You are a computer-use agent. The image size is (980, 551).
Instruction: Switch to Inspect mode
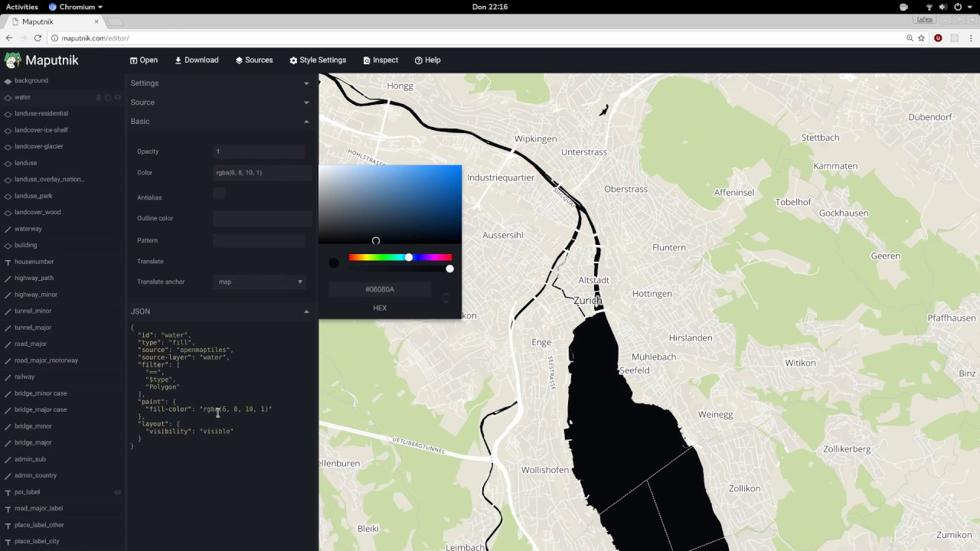(x=381, y=60)
